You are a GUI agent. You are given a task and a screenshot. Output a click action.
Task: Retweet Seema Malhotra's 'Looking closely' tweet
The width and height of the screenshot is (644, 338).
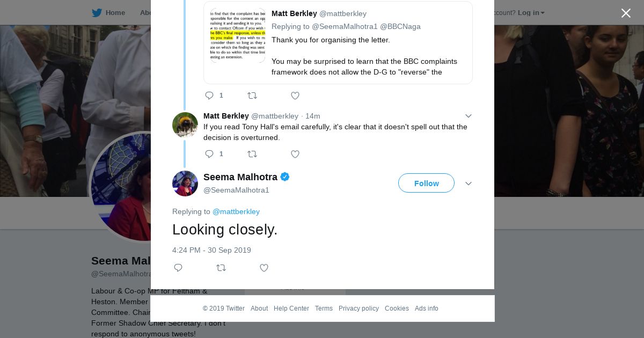point(221,268)
